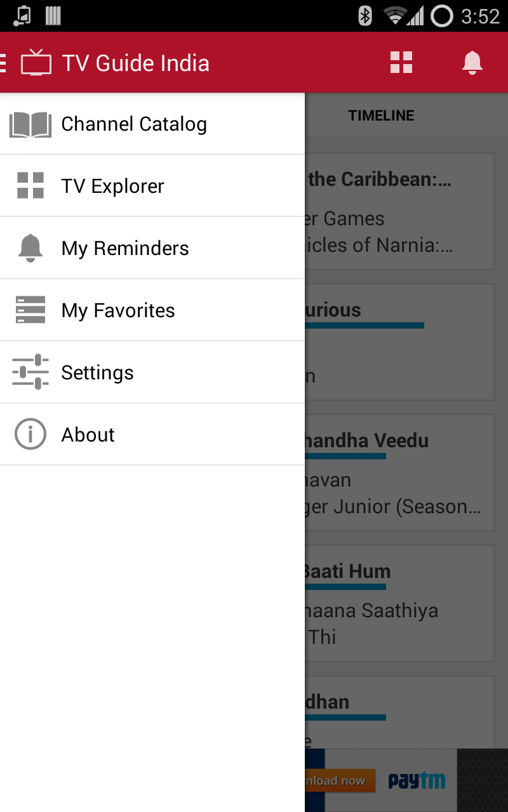This screenshot has height=812, width=508.
Task: Select the TV Explorer menu entry
Action: coord(112,186)
